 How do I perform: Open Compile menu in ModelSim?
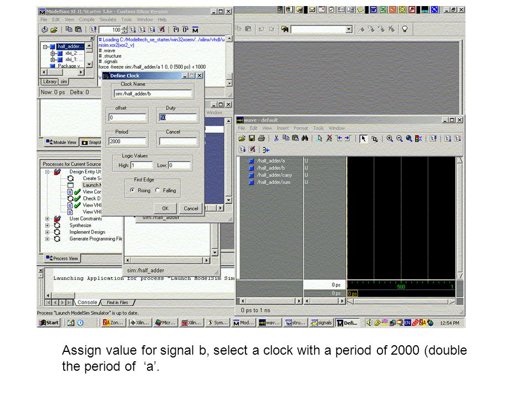click(x=86, y=20)
